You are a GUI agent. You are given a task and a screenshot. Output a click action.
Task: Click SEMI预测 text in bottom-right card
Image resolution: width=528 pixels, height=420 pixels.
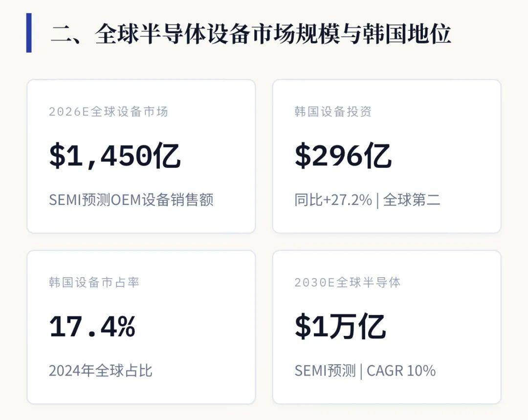(325, 371)
